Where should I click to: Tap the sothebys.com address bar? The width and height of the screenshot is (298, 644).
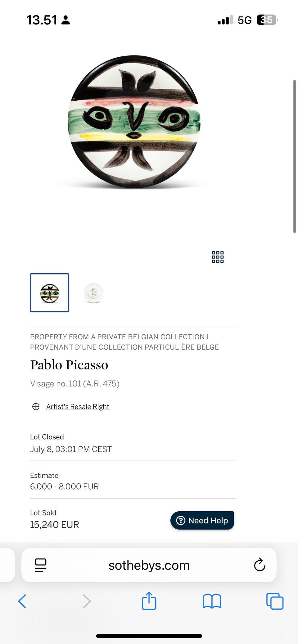click(x=149, y=565)
